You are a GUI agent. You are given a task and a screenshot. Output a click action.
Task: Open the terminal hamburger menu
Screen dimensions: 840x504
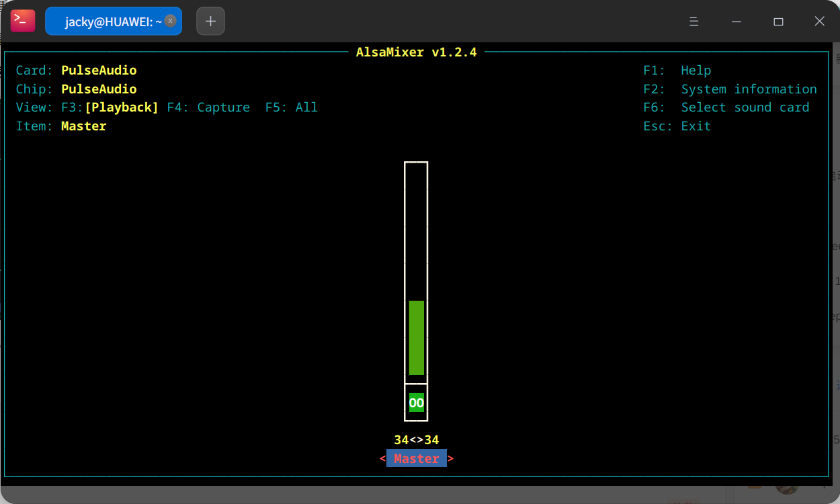[x=694, y=22]
